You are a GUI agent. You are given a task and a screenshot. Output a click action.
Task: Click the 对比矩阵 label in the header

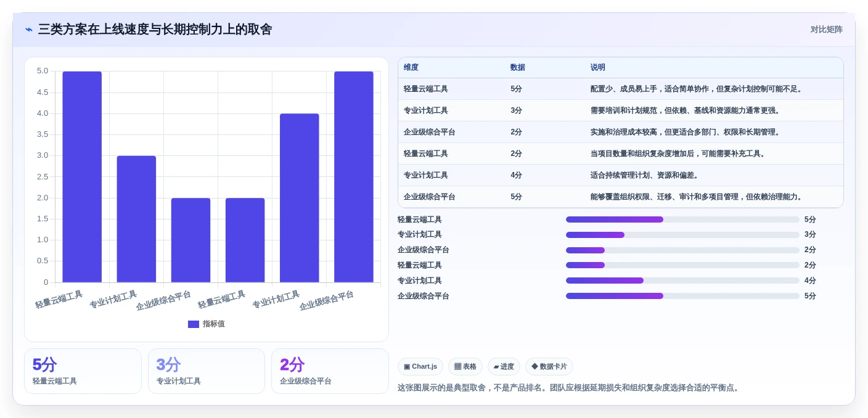tap(826, 30)
